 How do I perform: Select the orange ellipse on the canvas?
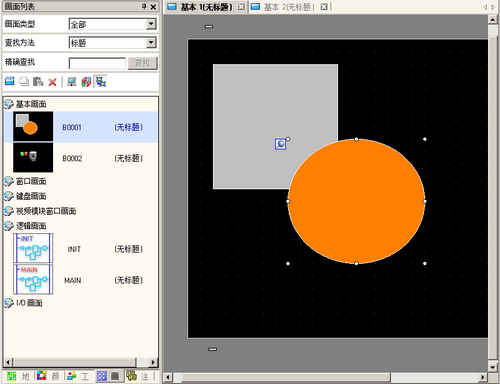click(x=356, y=201)
